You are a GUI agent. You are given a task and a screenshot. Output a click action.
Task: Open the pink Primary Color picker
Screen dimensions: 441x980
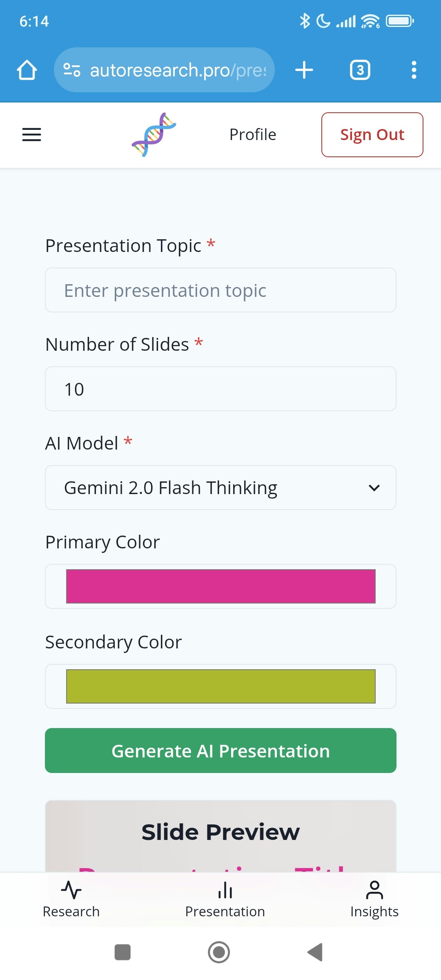tap(220, 586)
